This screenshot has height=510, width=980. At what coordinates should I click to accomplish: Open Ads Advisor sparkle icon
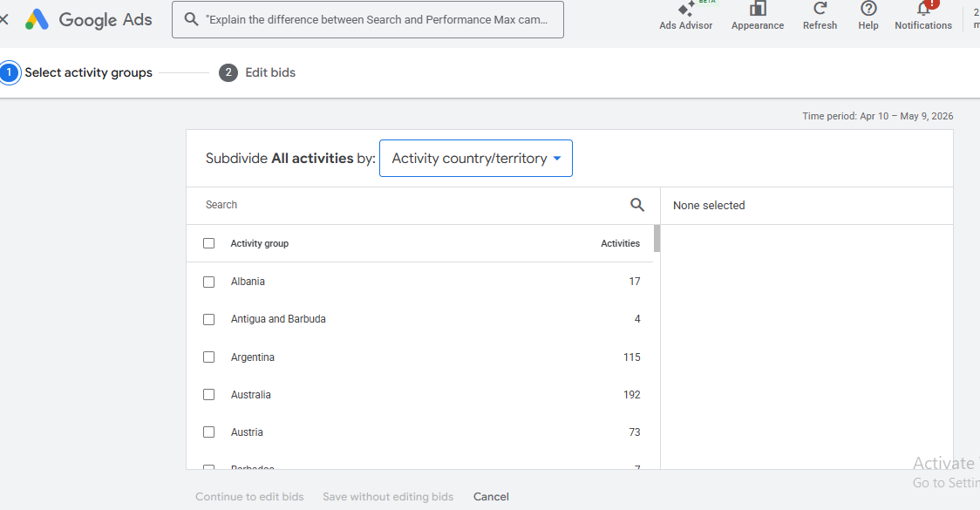coord(685,9)
